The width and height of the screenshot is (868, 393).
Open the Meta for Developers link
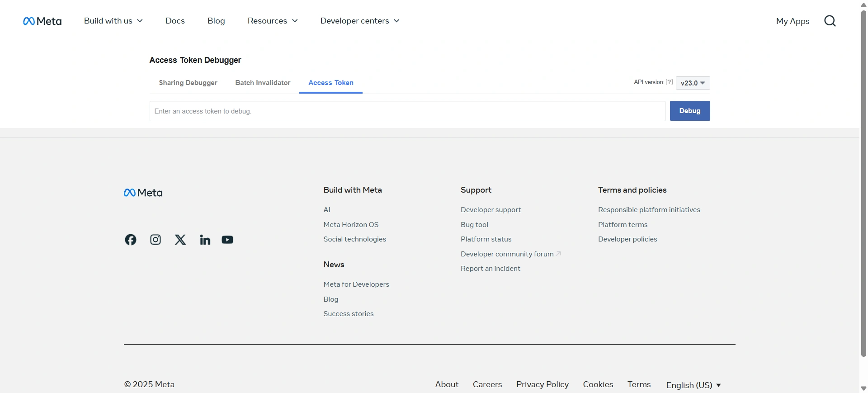(356, 284)
